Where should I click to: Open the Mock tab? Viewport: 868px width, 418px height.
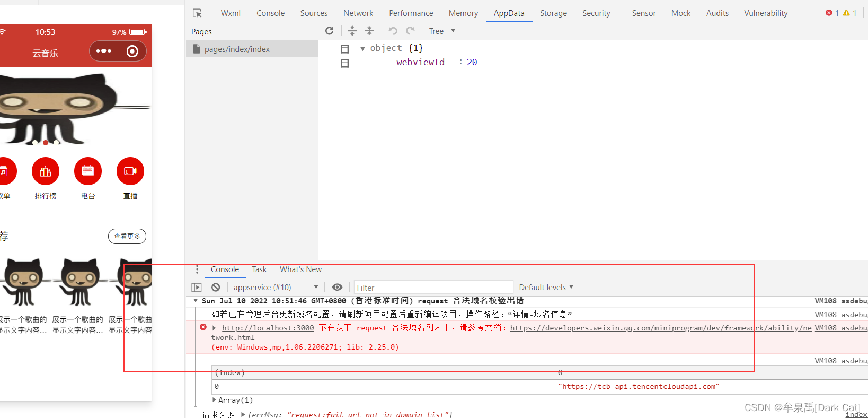(x=680, y=13)
